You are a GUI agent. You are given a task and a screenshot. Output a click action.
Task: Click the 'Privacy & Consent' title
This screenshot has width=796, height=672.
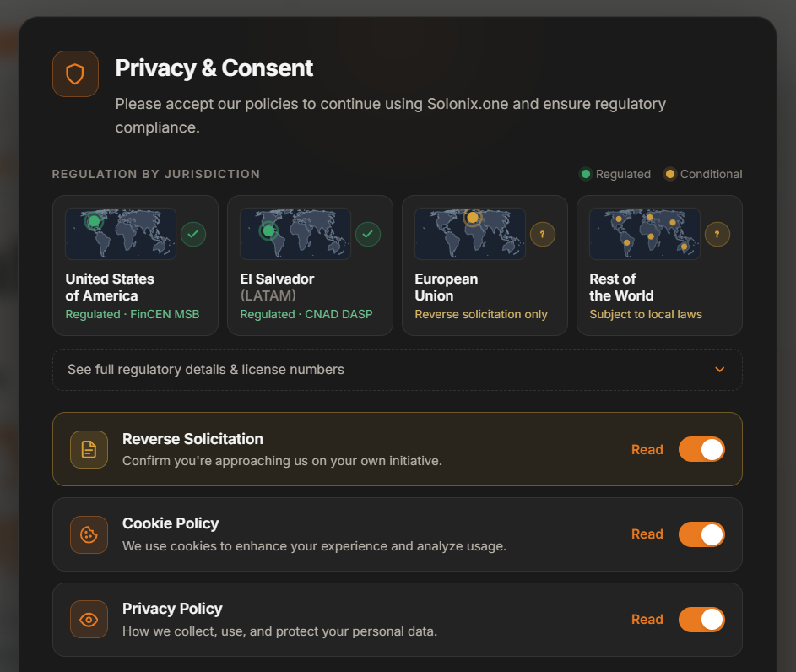click(214, 68)
